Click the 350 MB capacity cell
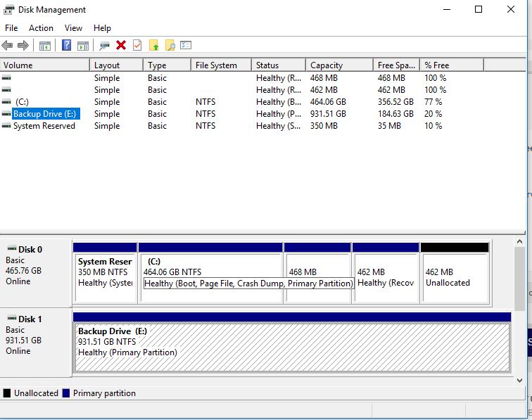Screen dimensions: 532x420 (x=324, y=126)
